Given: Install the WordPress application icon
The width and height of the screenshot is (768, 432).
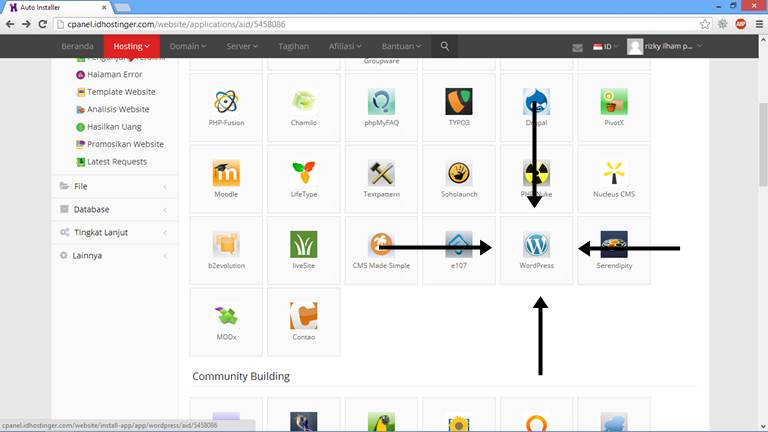Looking at the screenshot, I should click(x=536, y=244).
